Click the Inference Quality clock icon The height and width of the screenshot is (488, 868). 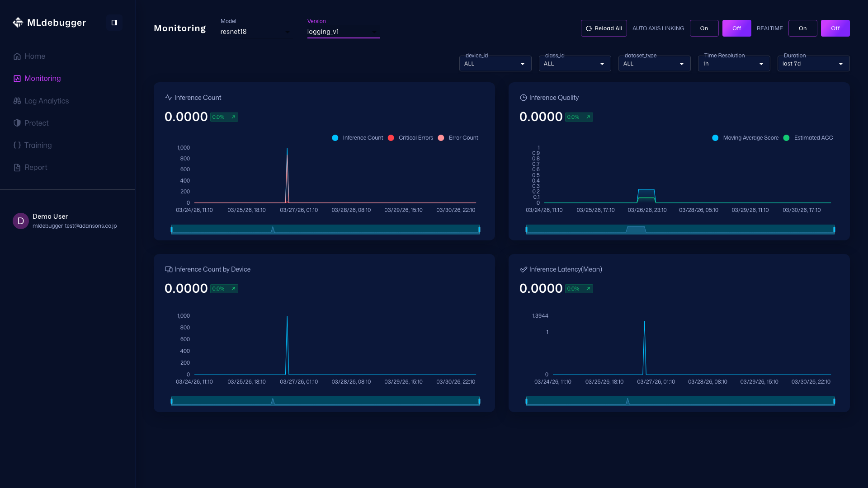pos(524,97)
